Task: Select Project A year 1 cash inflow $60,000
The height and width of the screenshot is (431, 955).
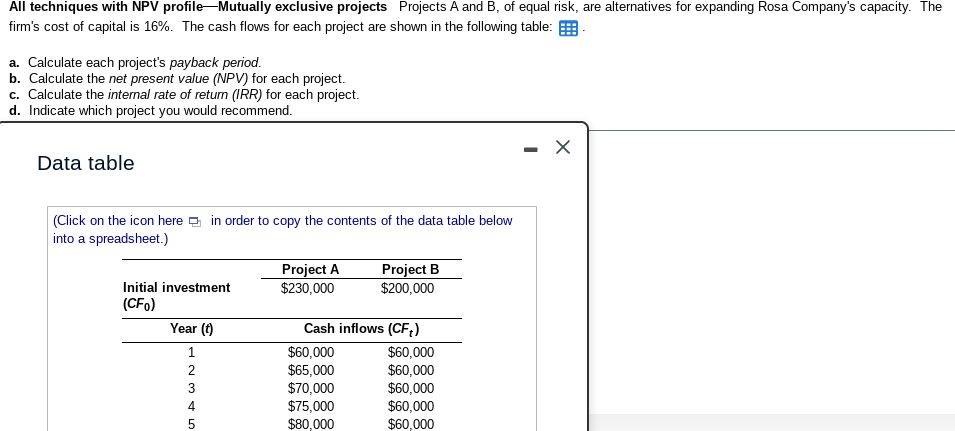Action: 311,352
